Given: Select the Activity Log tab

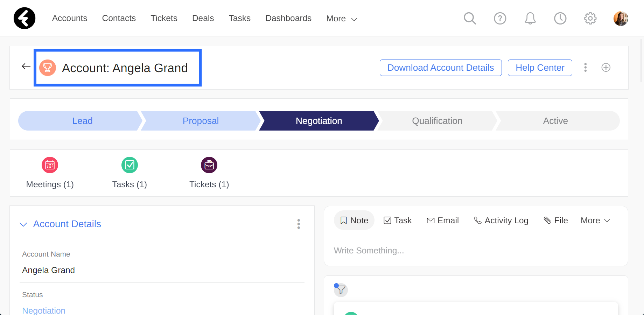Looking at the screenshot, I should [501, 220].
